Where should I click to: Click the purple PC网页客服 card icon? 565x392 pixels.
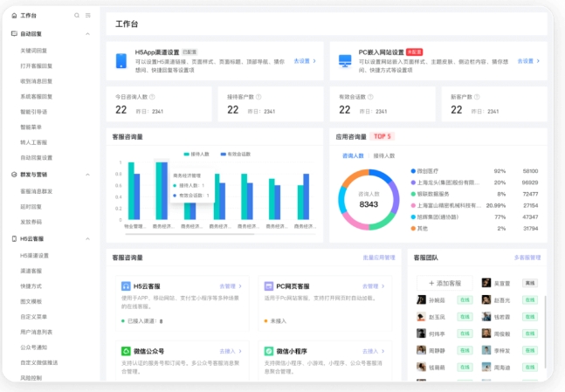267,285
